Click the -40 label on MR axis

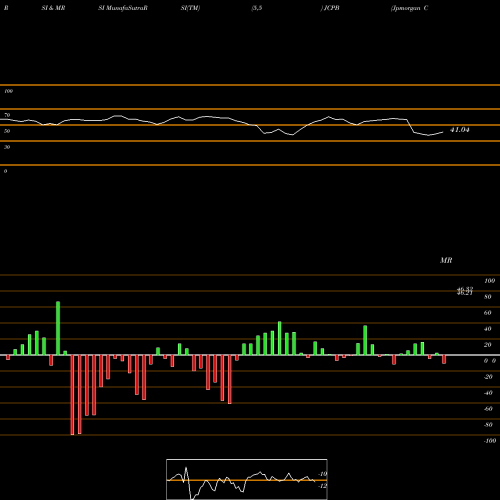(488, 393)
